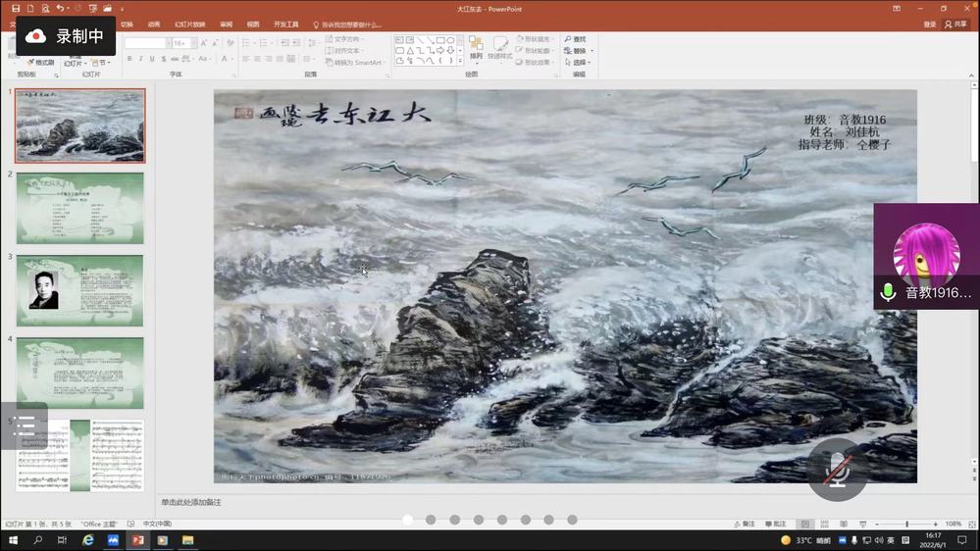The height and width of the screenshot is (551, 980).
Task: Expand the Replace (替换) dropdown arrow
Action: pos(592,51)
